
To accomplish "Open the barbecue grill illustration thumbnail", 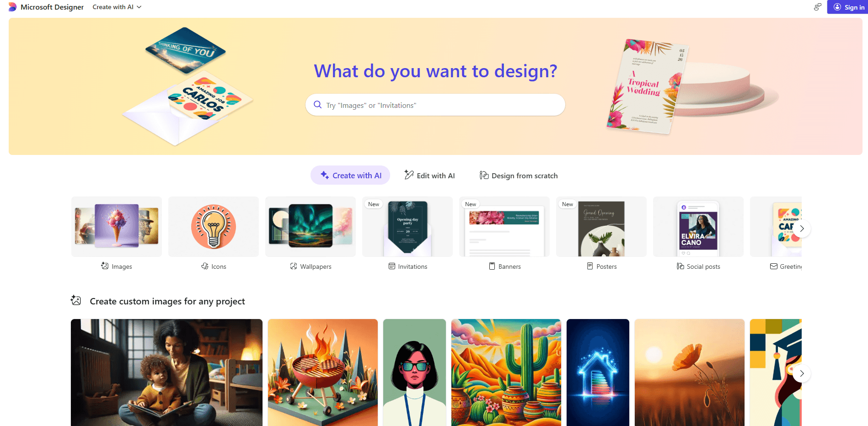I will (323, 373).
